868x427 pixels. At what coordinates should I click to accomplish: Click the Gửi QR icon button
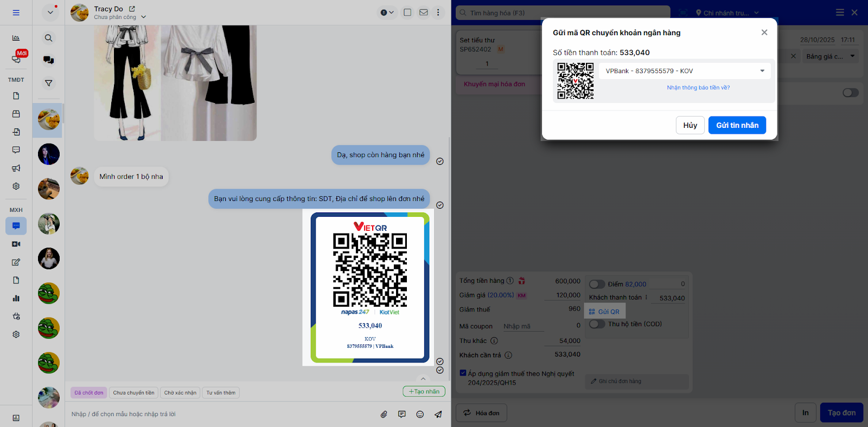[x=605, y=312]
